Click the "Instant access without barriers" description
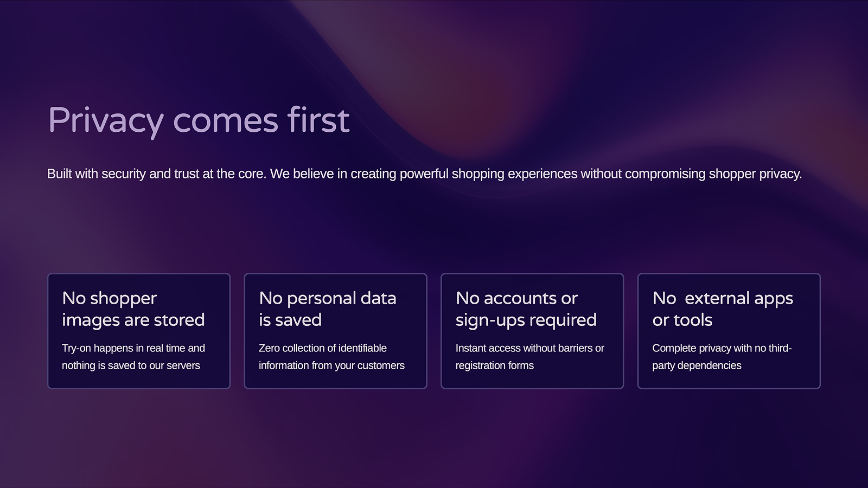Screen dimensions: 868x488 tap(529, 348)
